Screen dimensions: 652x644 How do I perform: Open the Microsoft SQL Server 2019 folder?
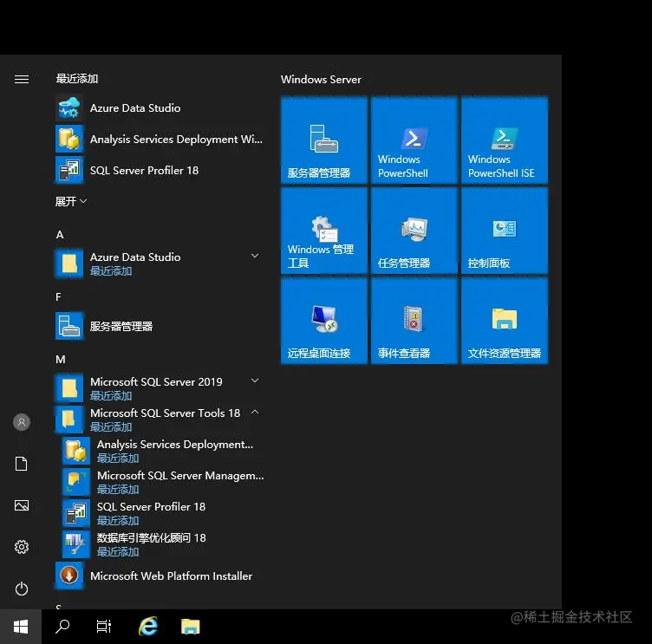[x=160, y=388]
